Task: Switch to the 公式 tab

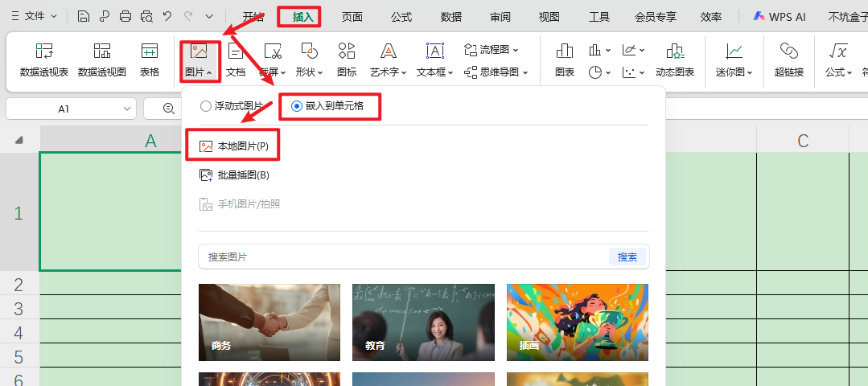Action: click(401, 17)
